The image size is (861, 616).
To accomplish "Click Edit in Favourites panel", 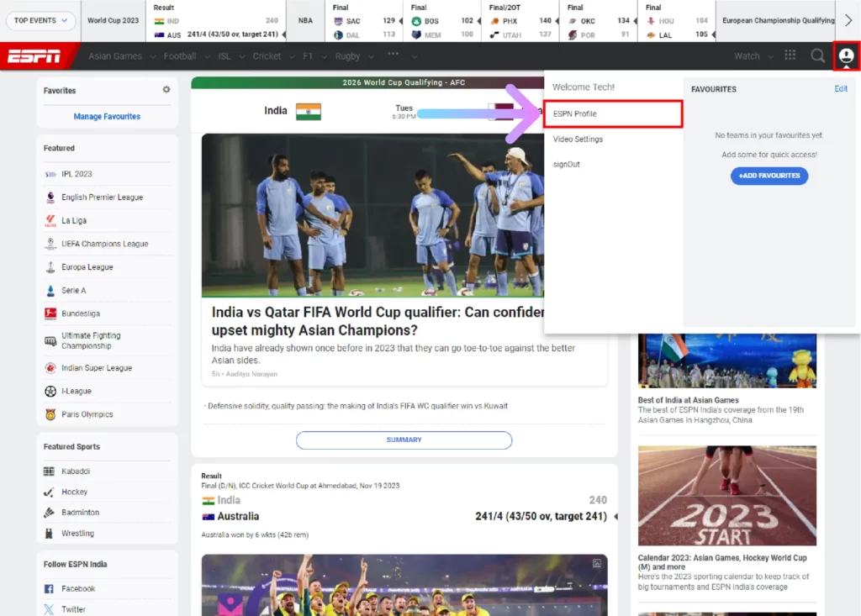I will pyautogui.click(x=841, y=88).
